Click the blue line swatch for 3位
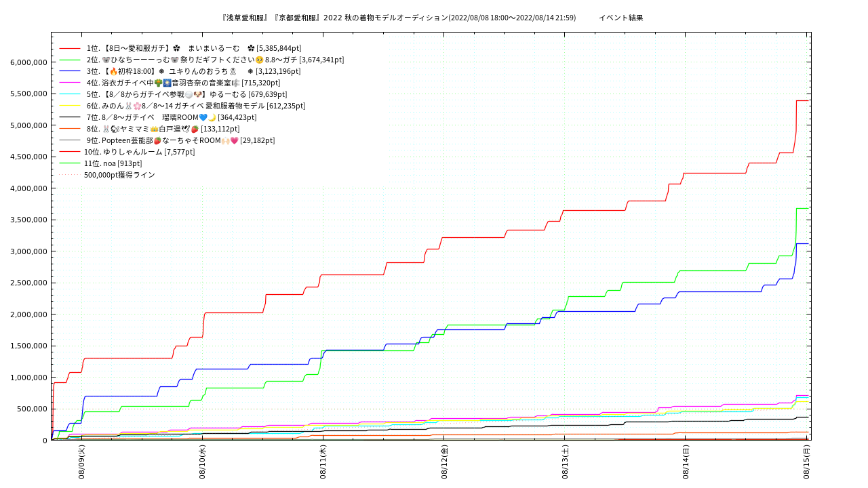The width and height of the screenshot is (868, 488). [70, 71]
